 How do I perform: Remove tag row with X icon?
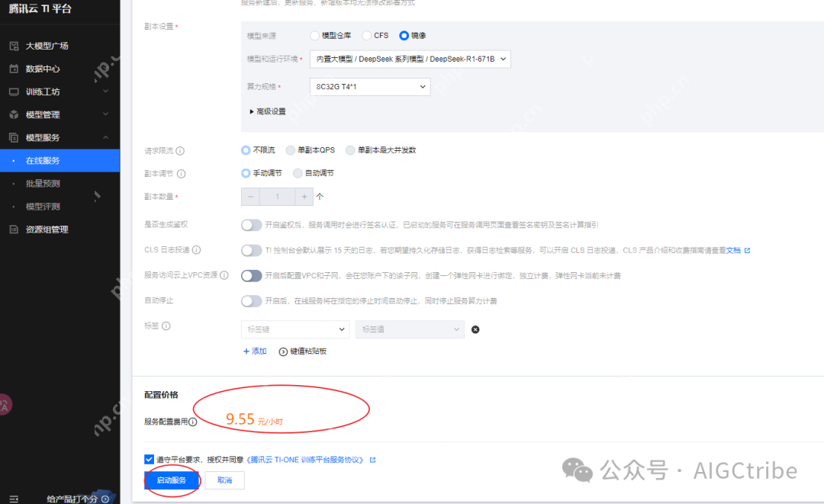pos(475,329)
